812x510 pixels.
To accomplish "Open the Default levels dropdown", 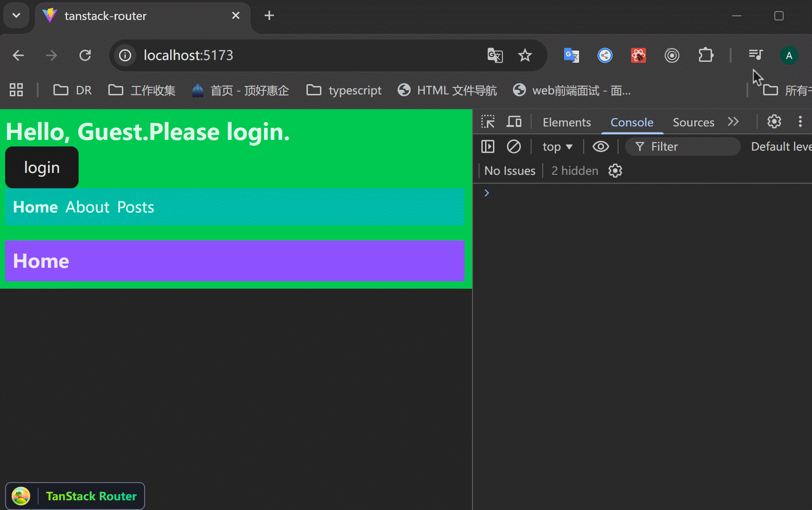I will (780, 147).
